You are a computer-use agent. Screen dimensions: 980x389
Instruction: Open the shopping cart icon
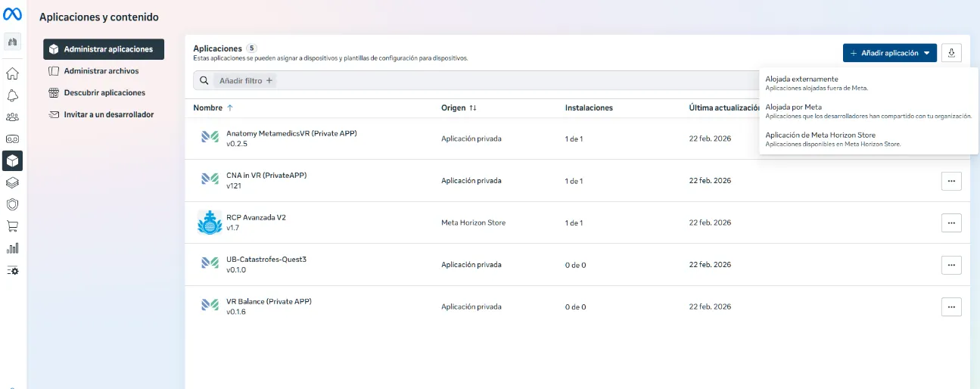[13, 226]
